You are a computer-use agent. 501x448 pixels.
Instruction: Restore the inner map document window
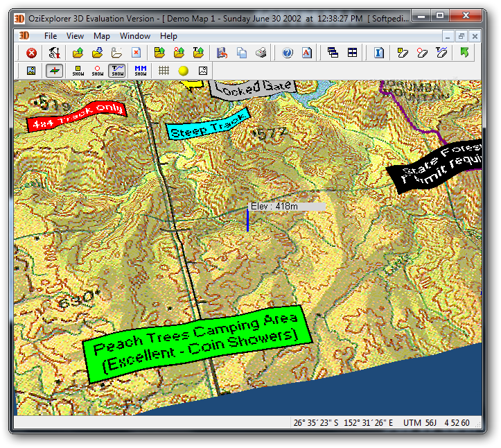coord(461,37)
